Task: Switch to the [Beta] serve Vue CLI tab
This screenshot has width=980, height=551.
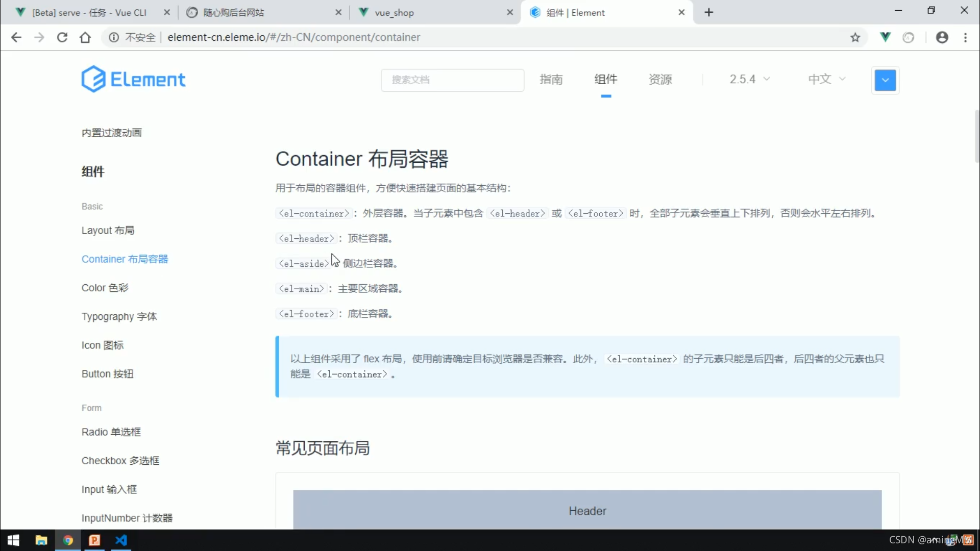Action: 89,12
